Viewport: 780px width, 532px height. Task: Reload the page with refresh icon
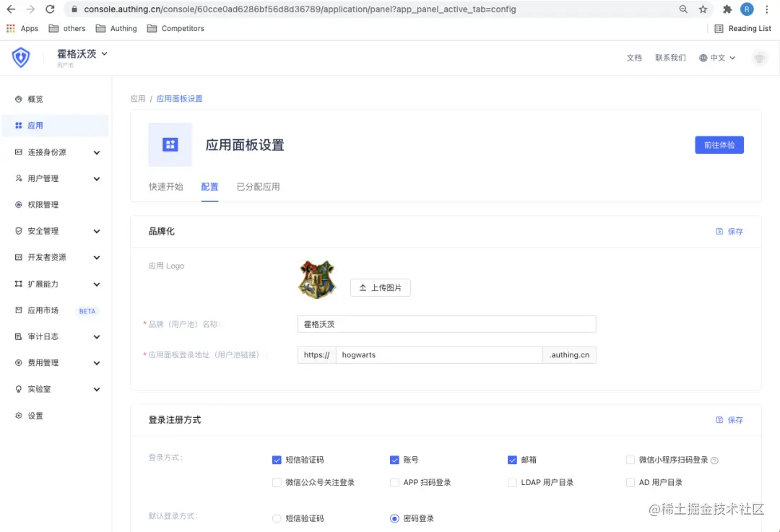50,9
